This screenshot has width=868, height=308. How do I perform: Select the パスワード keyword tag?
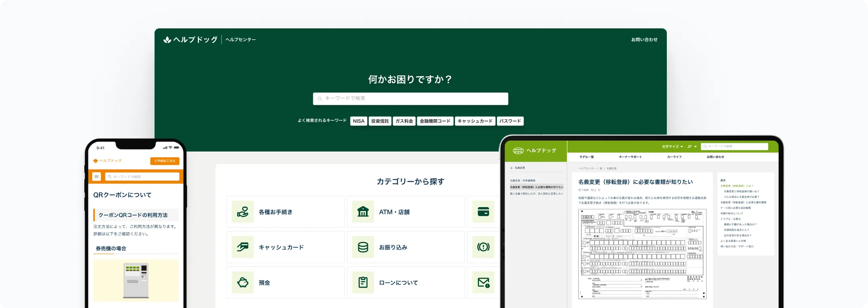click(x=510, y=121)
